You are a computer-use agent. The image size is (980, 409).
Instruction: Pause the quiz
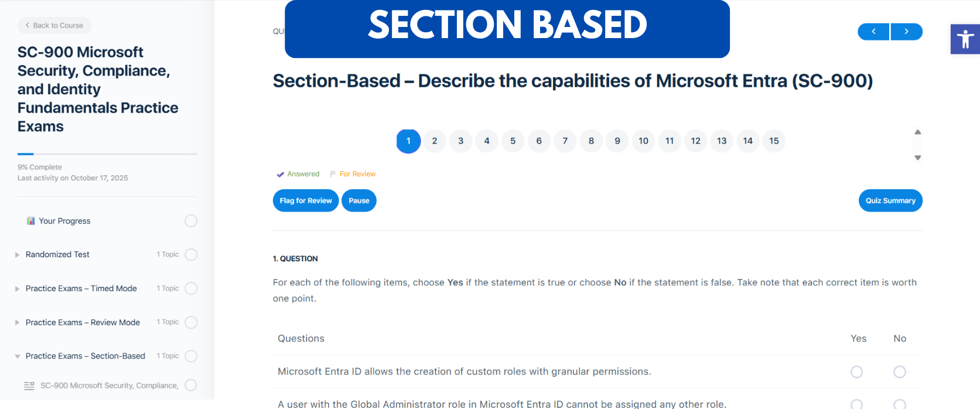[358, 200]
